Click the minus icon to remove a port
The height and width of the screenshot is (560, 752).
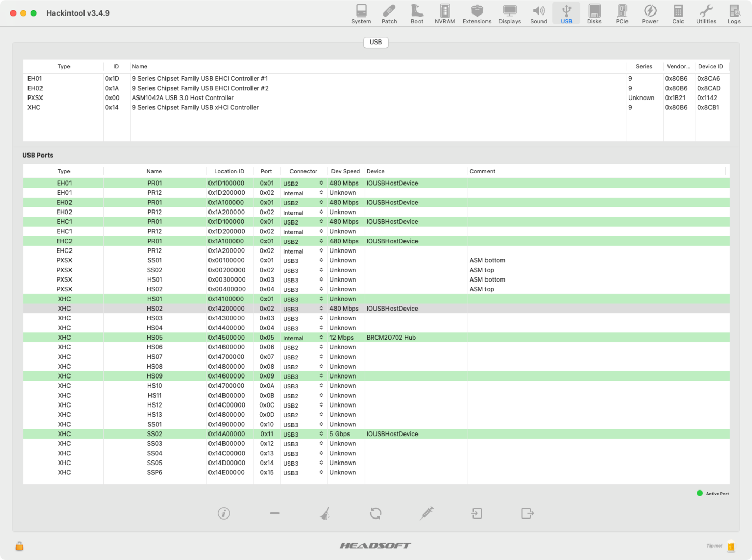coord(275,513)
